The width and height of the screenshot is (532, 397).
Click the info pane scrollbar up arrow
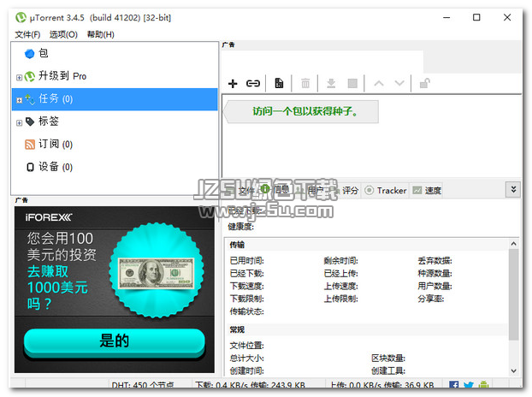513,244
